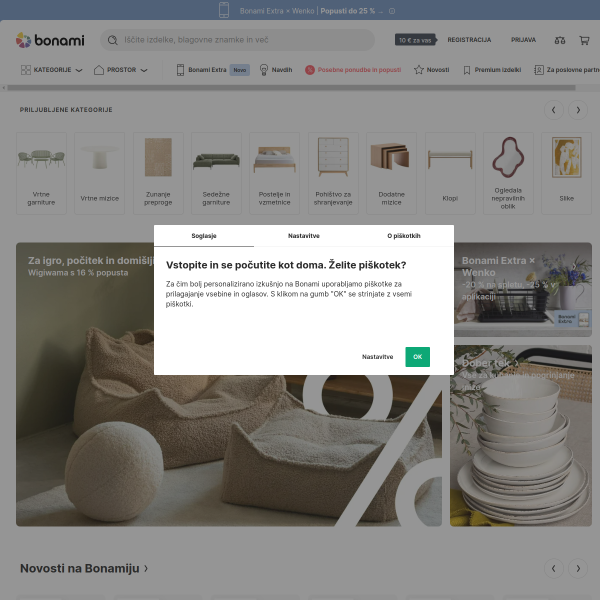Screen dimensions: 600x600
Task: Click the product search input field
Action: point(237,40)
